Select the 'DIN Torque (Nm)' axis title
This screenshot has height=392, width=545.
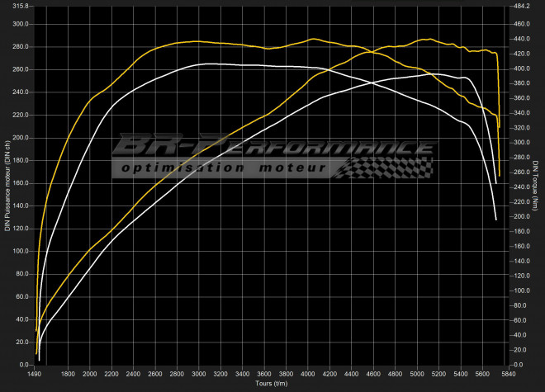536,185
